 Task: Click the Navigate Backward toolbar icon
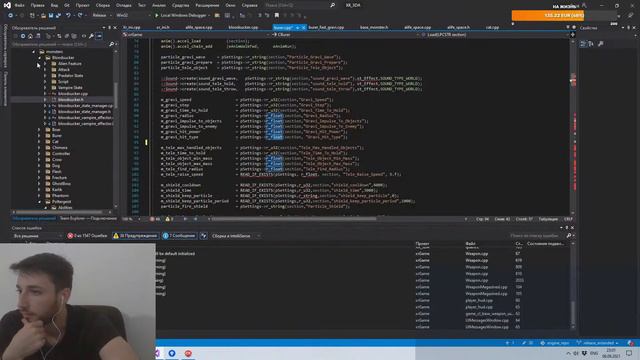click(10, 16)
